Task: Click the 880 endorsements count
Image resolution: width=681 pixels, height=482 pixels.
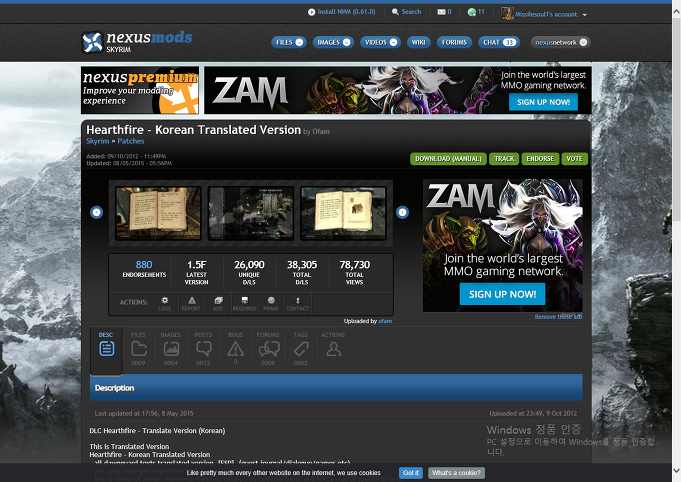Action: tap(144, 265)
